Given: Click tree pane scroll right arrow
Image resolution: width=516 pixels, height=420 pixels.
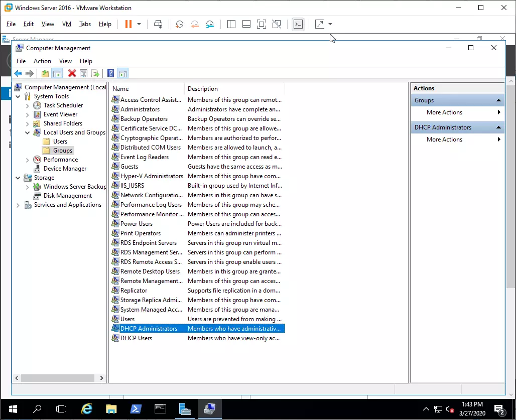Looking at the screenshot, I should coord(102,378).
